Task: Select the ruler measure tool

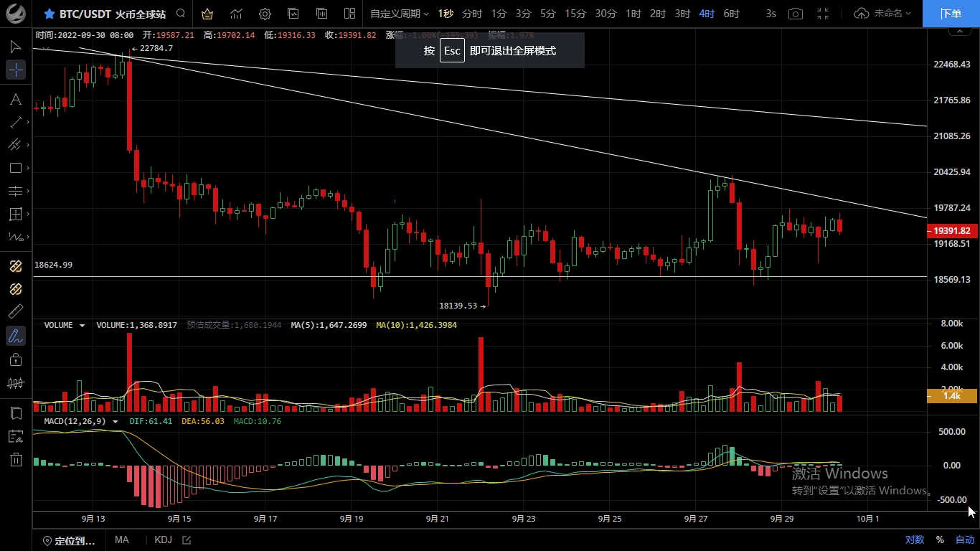Action: click(x=16, y=312)
